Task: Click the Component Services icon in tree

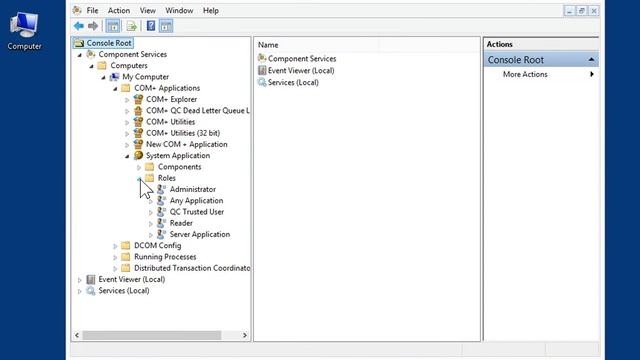Action: tap(91, 54)
